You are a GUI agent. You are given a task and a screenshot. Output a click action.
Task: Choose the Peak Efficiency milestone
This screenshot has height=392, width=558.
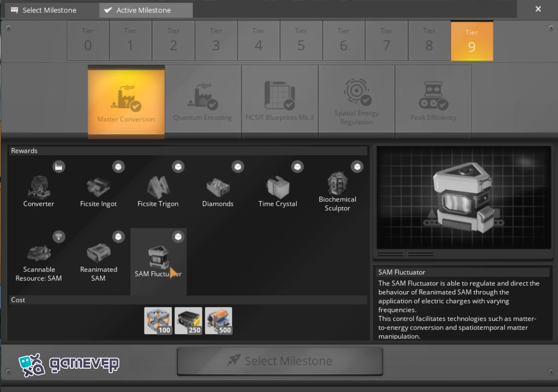point(433,102)
